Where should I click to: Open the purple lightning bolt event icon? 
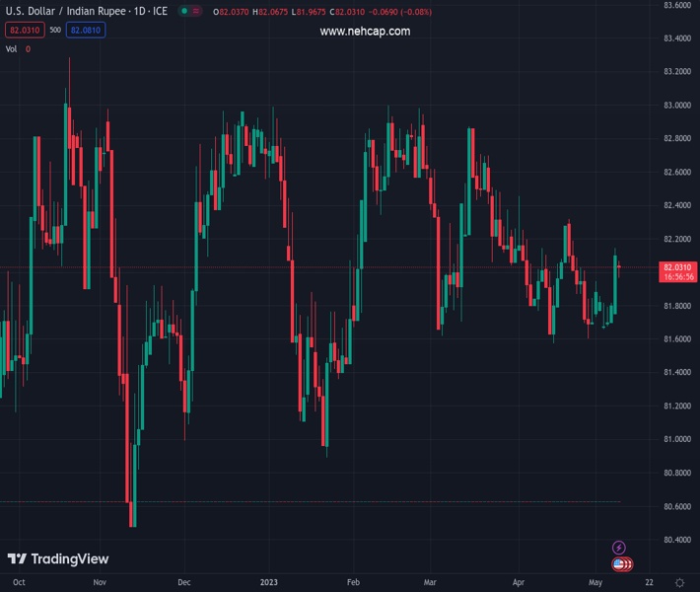pyautogui.click(x=619, y=548)
